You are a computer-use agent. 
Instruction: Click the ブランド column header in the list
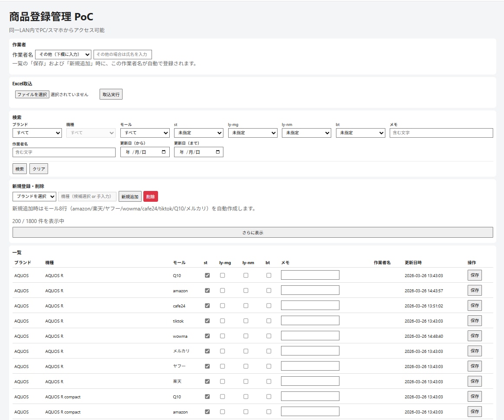[x=23, y=262]
